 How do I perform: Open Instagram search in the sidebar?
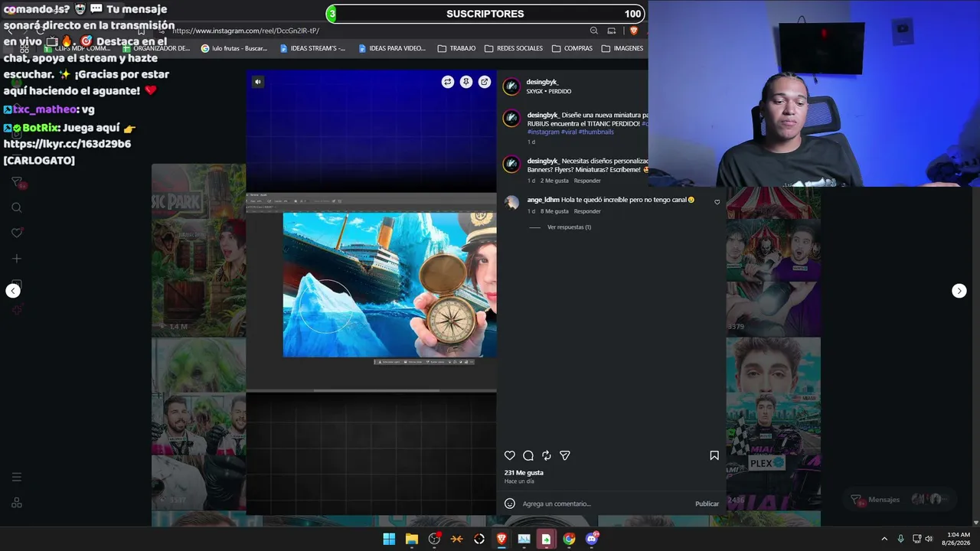(x=17, y=207)
